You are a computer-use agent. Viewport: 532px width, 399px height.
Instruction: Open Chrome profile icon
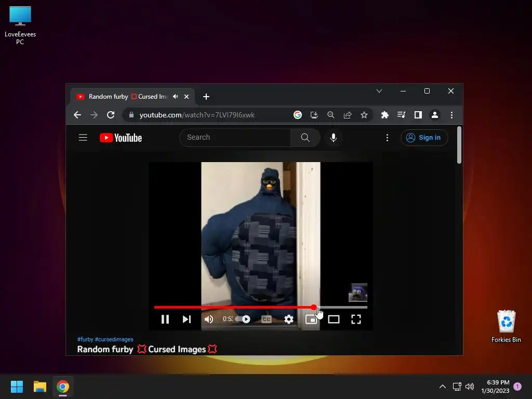(x=435, y=115)
